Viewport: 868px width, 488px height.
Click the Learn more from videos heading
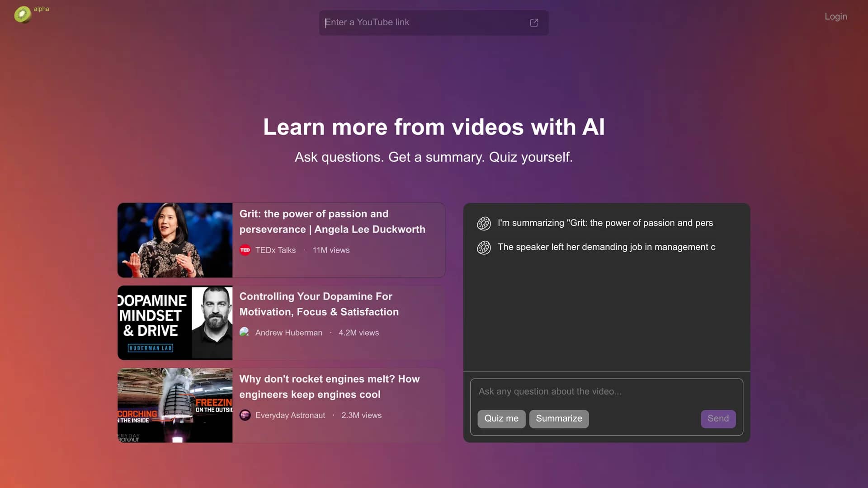click(434, 127)
